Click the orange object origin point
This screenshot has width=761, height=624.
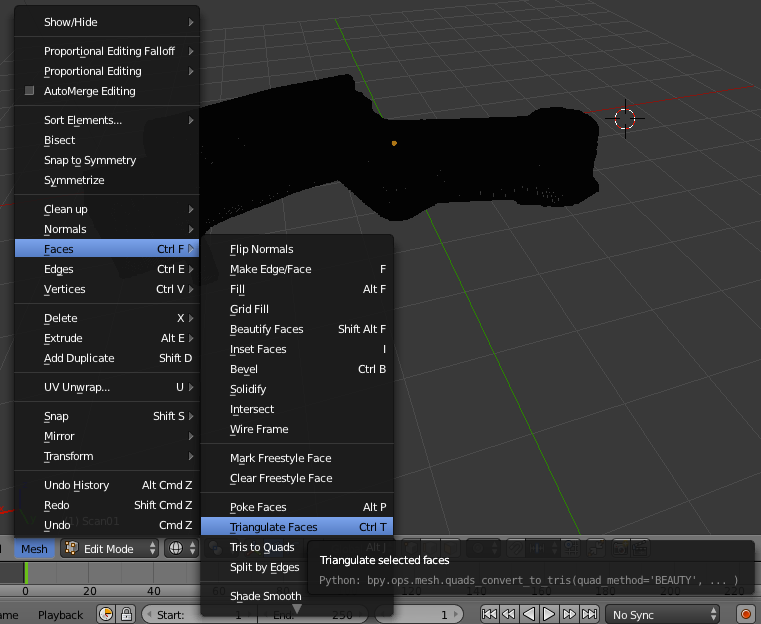pos(394,143)
